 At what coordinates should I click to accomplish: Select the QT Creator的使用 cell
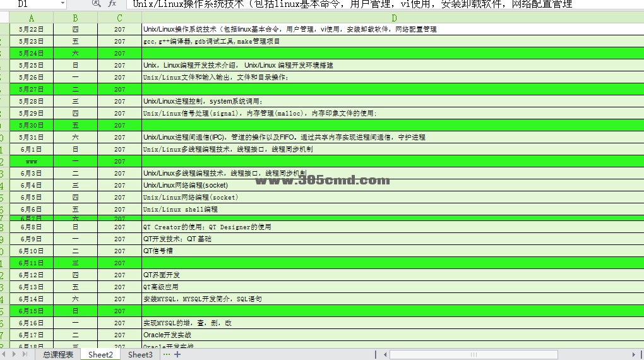coord(393,227)
